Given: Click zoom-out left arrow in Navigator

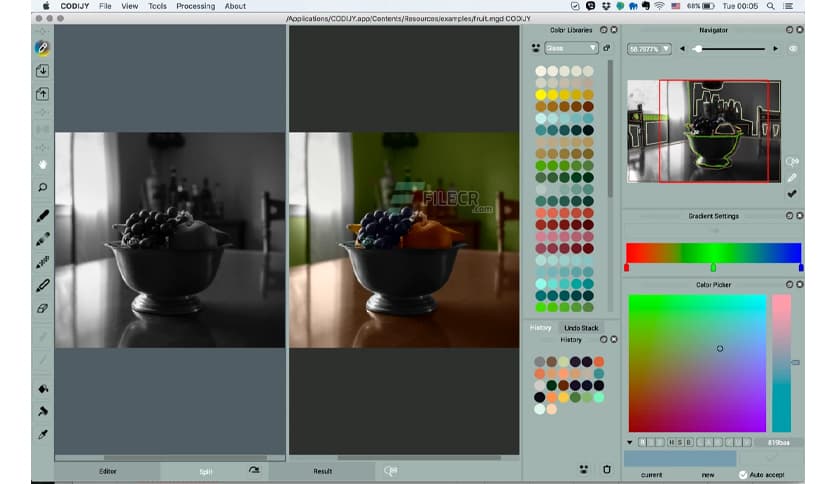Looking at the screenshot, I should pyautogui.click(x=682, y=49).
